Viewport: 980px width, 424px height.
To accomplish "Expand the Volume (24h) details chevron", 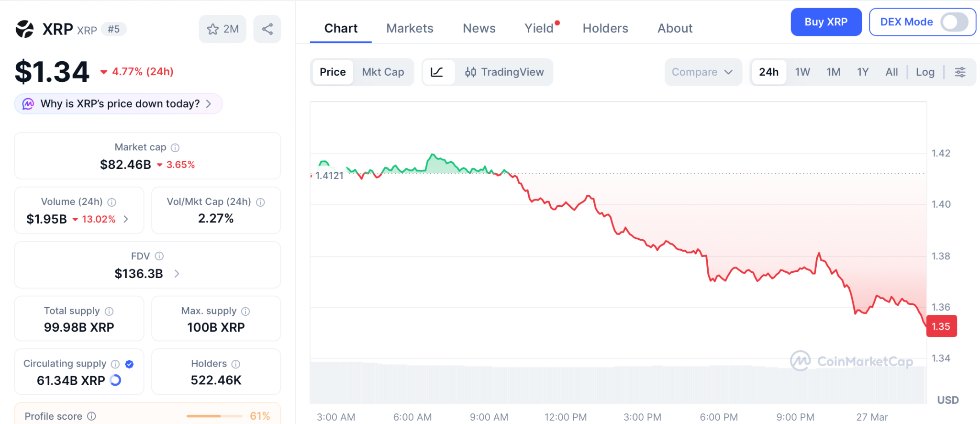I will 126,219.
